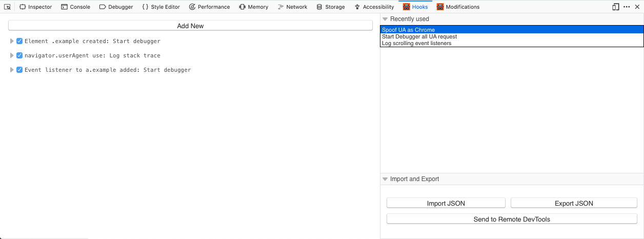Switch to the Style Editor tab
644x239 pixels.
tap(160, 7)
